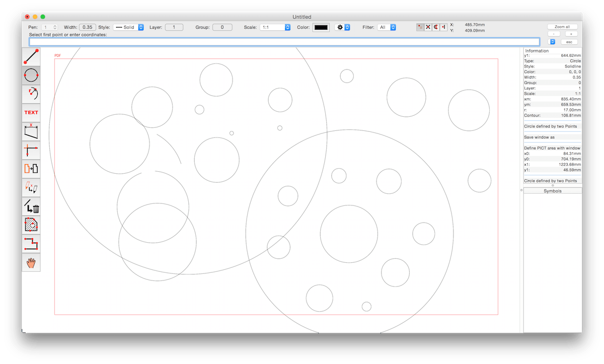
Task: Pick the polyline tool
Action: click(x=31, y=243)
